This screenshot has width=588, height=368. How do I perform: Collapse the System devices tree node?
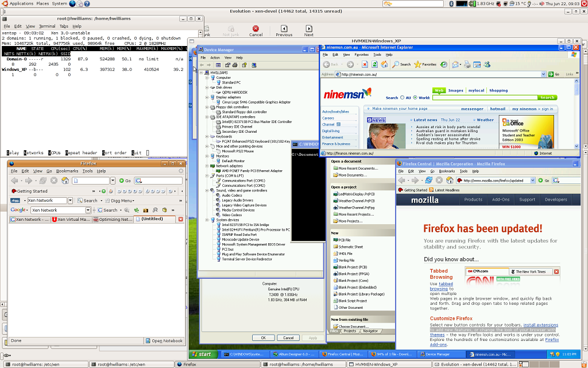click(x=207, y=220)
